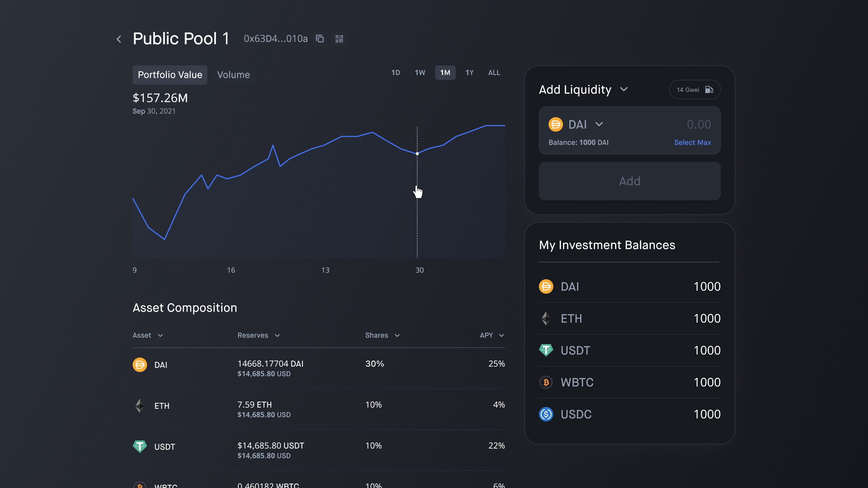Select the 1D time range tab

[396, 72]
